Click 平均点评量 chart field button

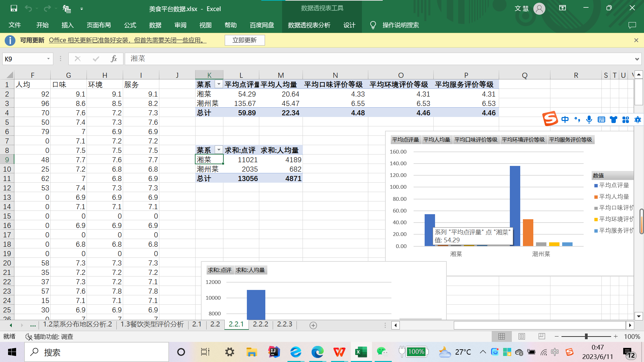[406, 139]
